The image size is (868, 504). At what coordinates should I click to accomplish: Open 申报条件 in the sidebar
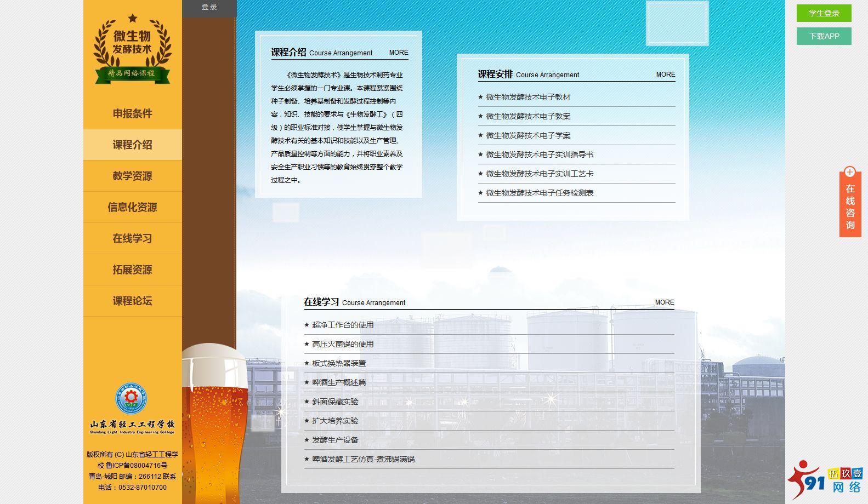tap(133, 113)
